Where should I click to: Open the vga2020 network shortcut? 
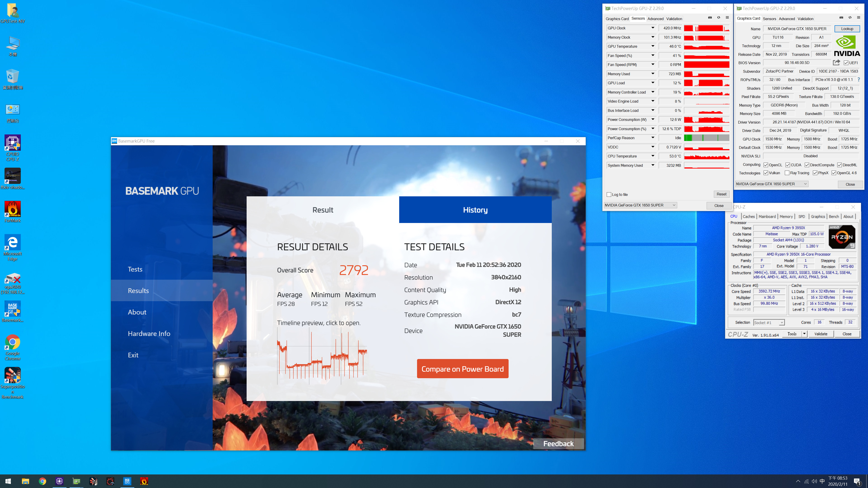coord(12,283)
